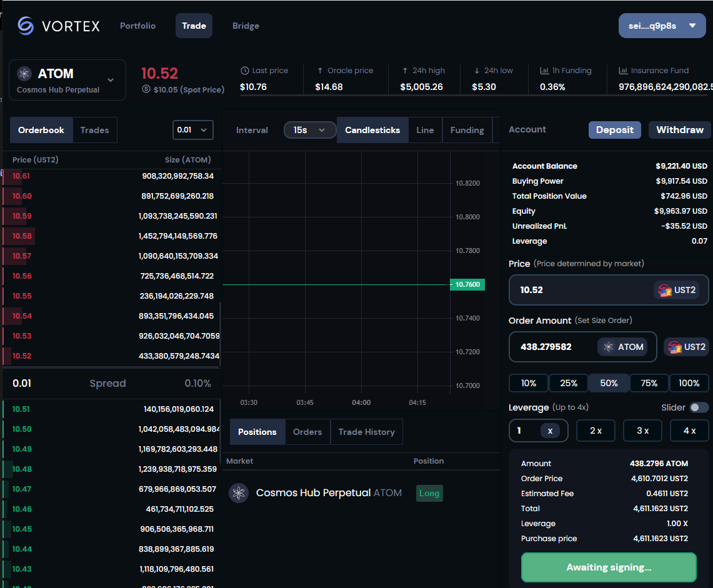Select 100% of buying power

pos(689,383)
